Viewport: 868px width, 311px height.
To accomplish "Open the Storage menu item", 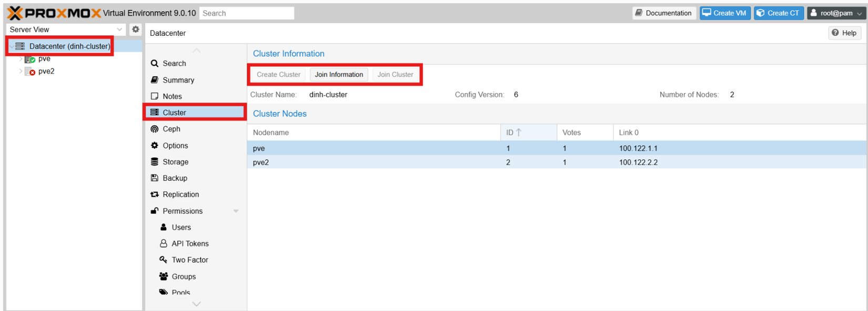I will tap(195, 162).
